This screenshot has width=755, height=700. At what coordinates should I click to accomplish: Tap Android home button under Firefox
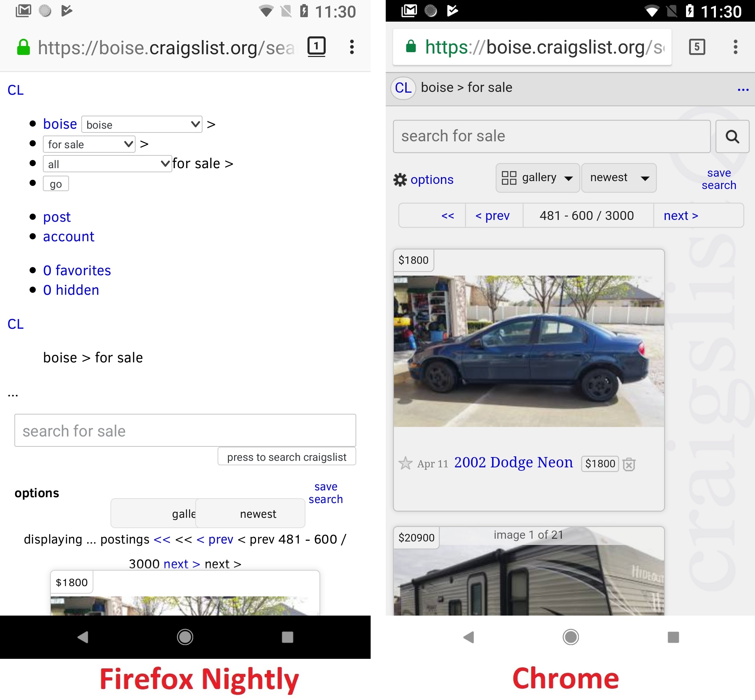185,637
